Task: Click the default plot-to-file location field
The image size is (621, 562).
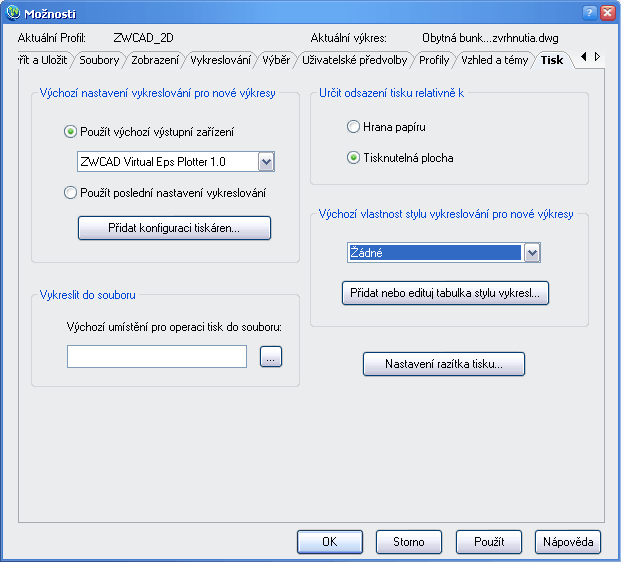Action: (157, 356)
